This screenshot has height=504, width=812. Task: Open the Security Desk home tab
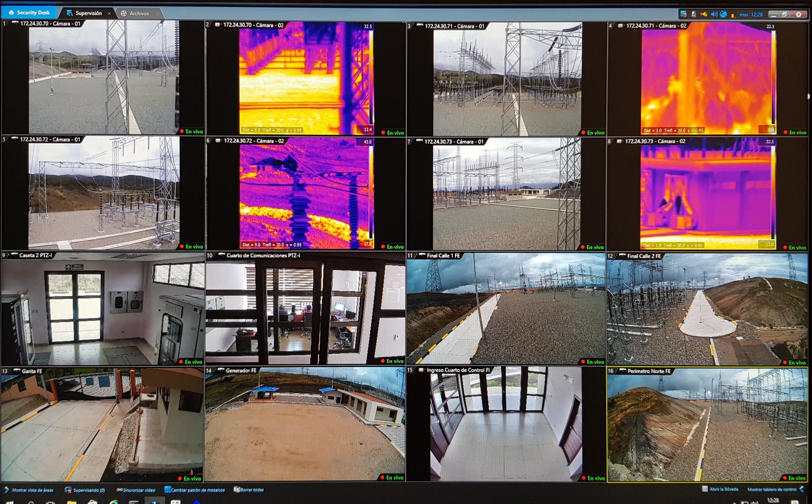(x=29, y=13)
